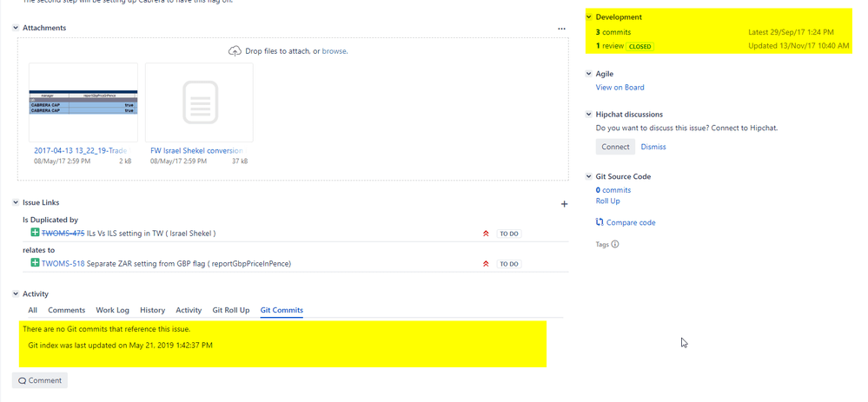Click the 'Git index was last updated' line

tap(120, 345)
